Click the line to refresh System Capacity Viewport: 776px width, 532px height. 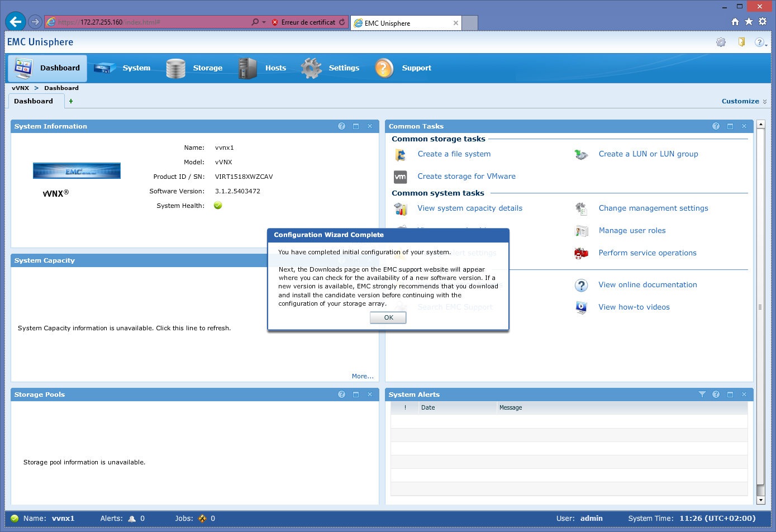(x=124, y=328)
